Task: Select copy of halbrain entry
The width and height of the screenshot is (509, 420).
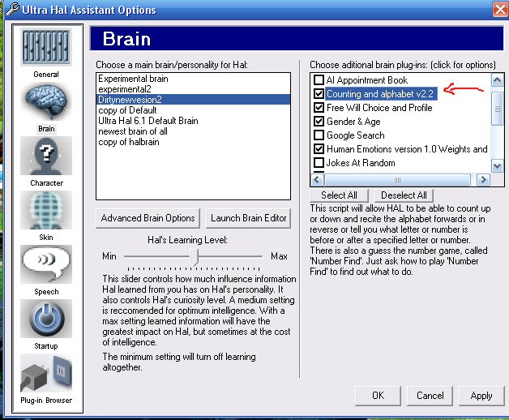Action: 193,142
